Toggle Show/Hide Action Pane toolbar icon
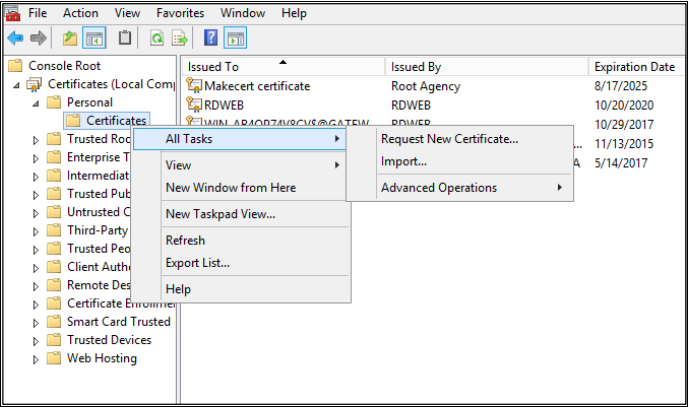 tap(235, 38)
